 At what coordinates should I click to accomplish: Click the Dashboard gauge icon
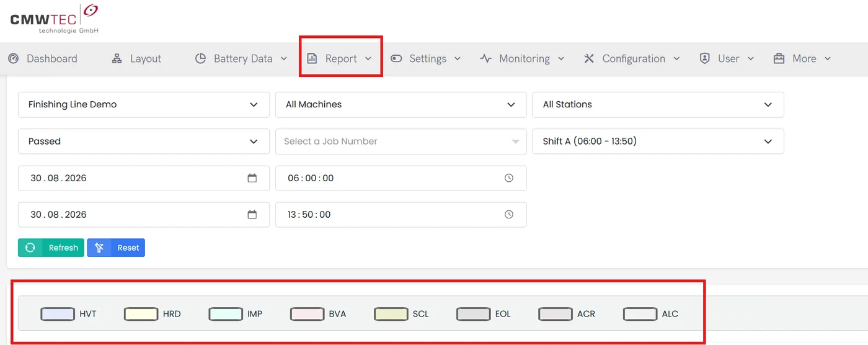pyautogui.click(x=14, y=58)
